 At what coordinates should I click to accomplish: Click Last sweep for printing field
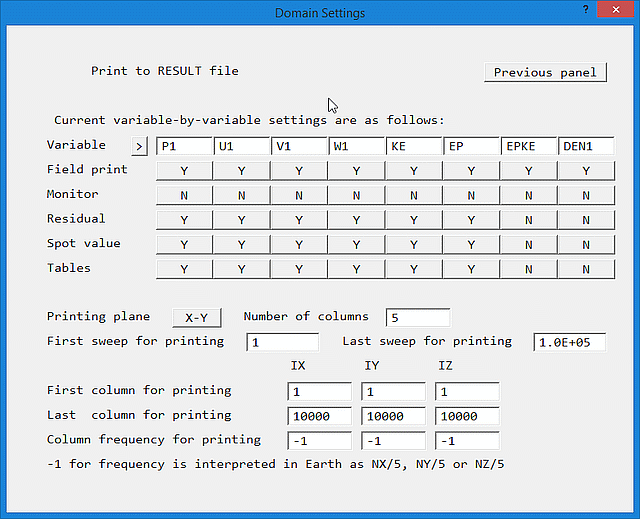(569, 342)
